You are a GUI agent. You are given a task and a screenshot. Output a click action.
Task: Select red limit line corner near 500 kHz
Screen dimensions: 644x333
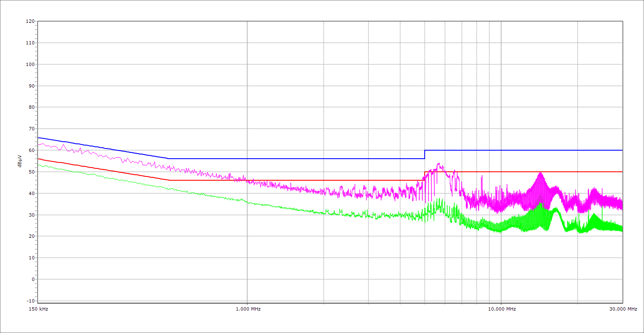169,180
